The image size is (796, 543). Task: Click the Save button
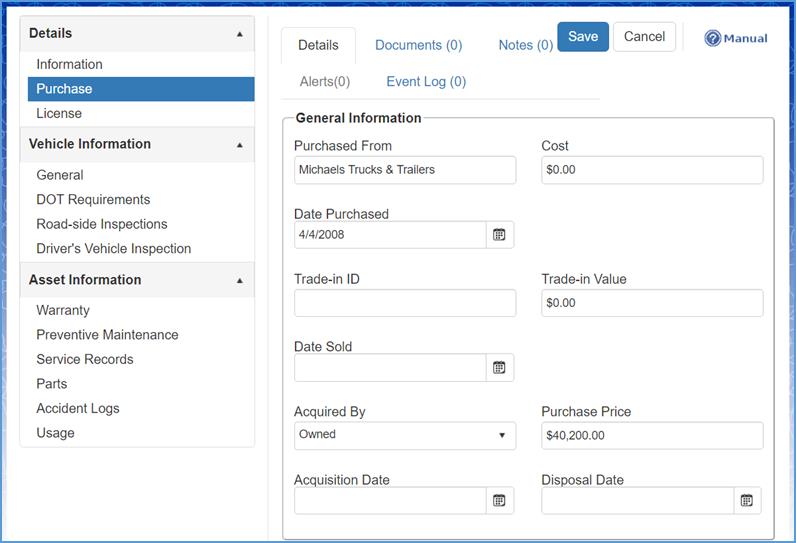click(582, 37)
